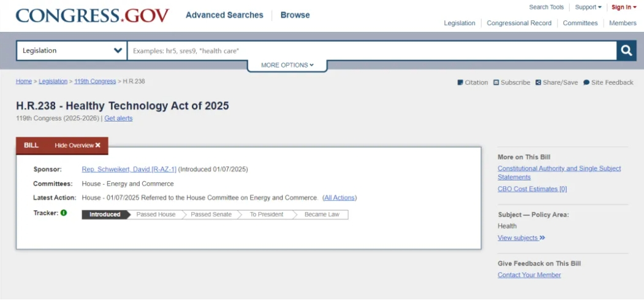Go to Advanced Searches

coord(224,15)
